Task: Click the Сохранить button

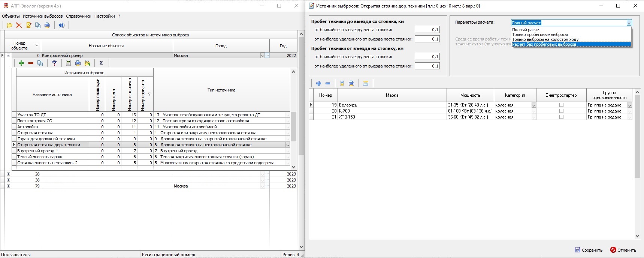Action: coord(589,250)
